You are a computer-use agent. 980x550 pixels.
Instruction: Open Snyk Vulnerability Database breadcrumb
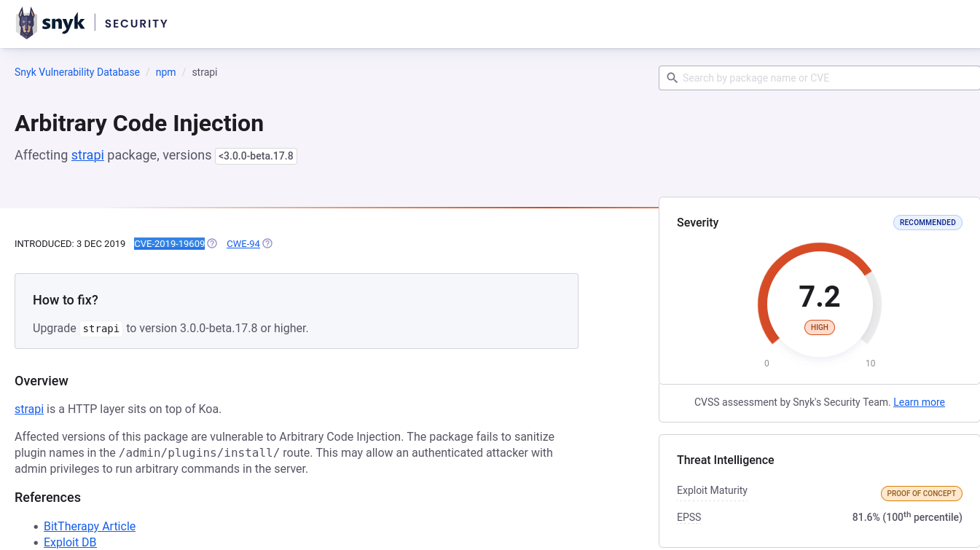[x=77, y=72]
